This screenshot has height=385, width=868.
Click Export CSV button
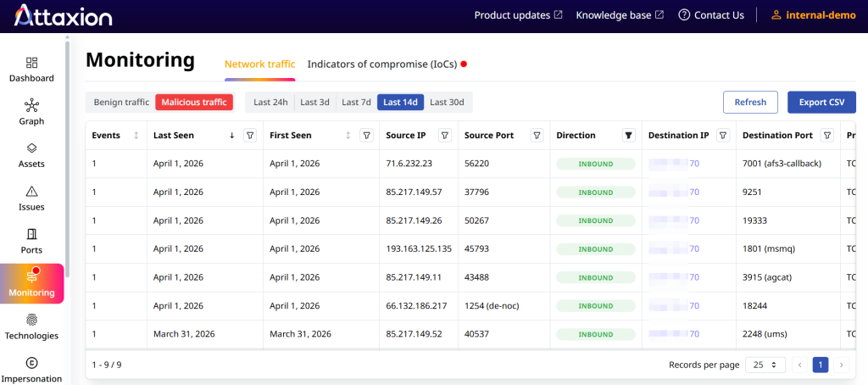[x=822, y=102]
